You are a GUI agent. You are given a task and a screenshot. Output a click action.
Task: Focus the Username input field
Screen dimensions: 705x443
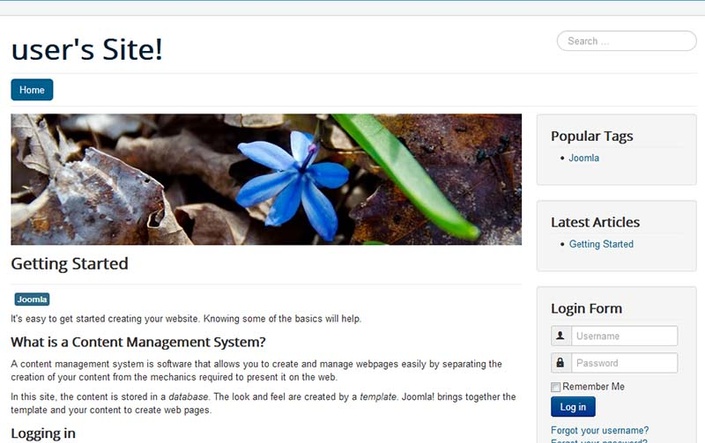[625, 336]
